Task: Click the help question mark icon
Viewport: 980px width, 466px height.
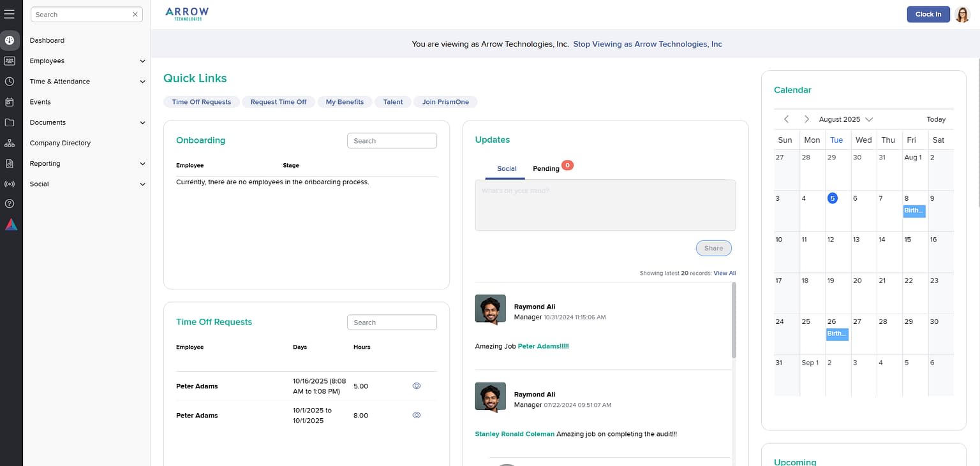Action: tap(10, 203)
